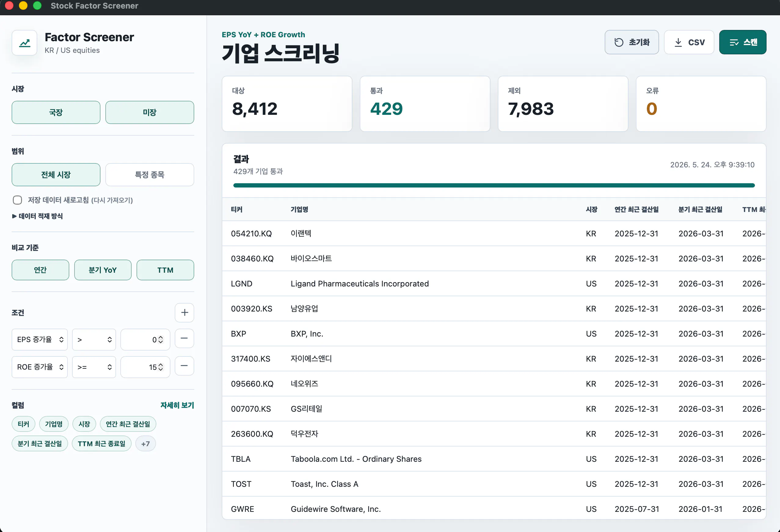The image size is (780, 532).
Task: Select the 054210.KQ ticker cell
Action: [251, 234]
